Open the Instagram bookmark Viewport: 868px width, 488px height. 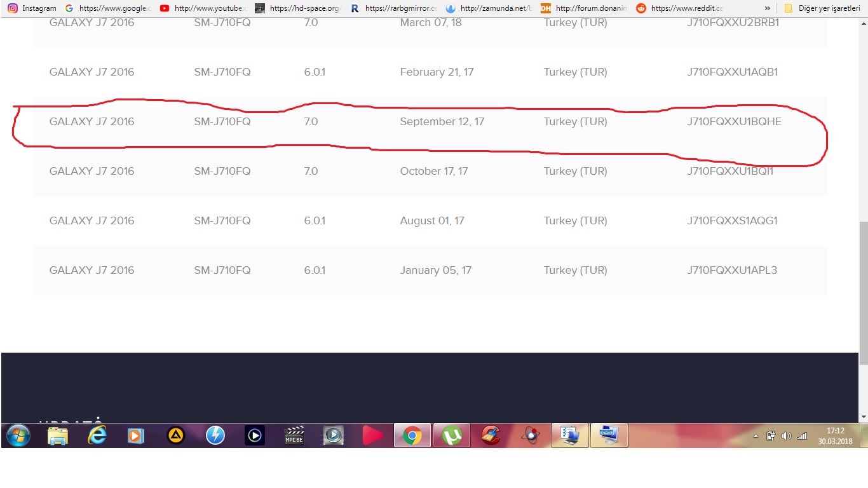pos(32,8)
